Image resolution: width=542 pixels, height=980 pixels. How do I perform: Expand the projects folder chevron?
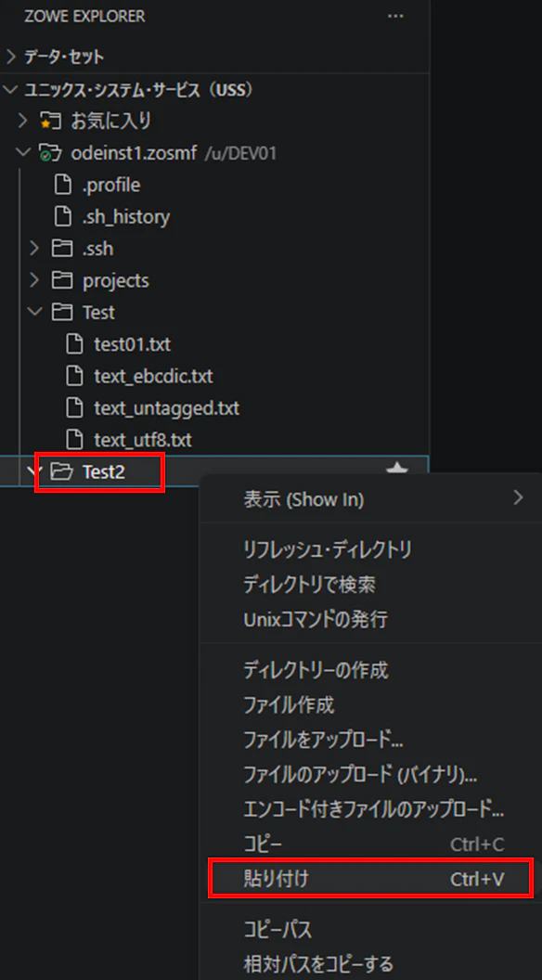click(x=35, y=280)
